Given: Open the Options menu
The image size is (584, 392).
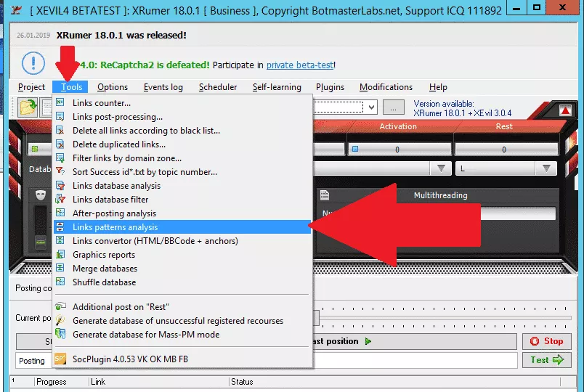Looking at the screenshot, I should click(x=113, y=87).
